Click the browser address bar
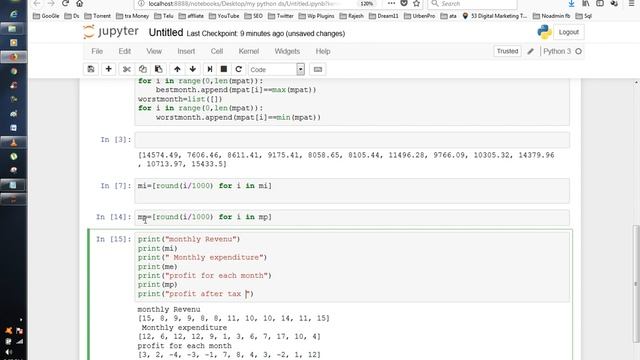 pyautogui.click(x=245, y=4)
